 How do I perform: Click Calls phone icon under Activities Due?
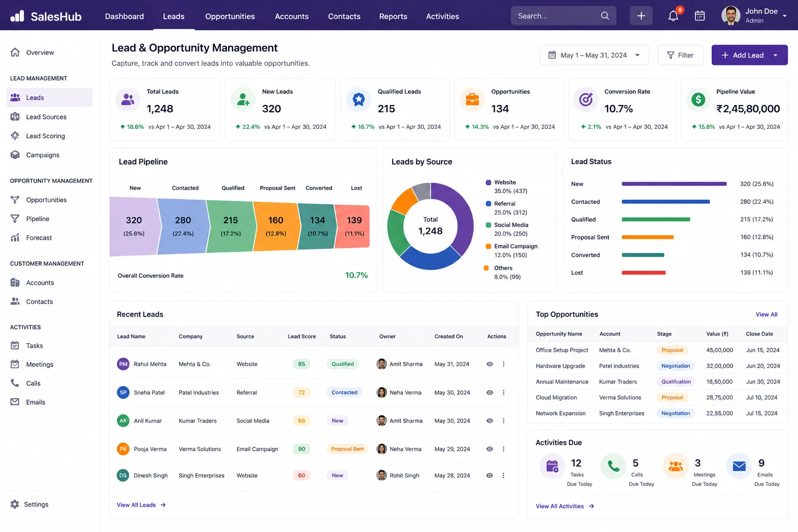[x=613, y=467]
